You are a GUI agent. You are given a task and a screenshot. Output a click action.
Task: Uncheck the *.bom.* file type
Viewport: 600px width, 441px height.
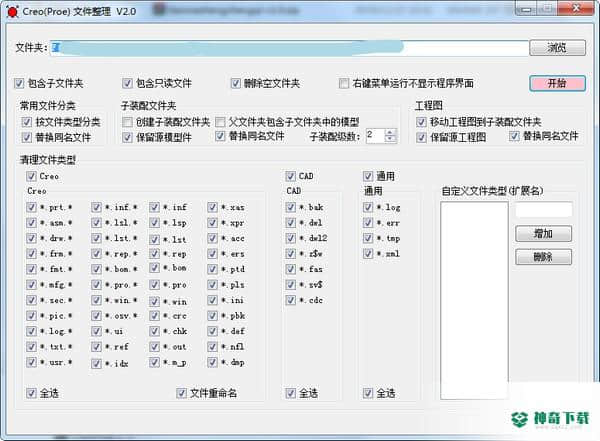96,269
